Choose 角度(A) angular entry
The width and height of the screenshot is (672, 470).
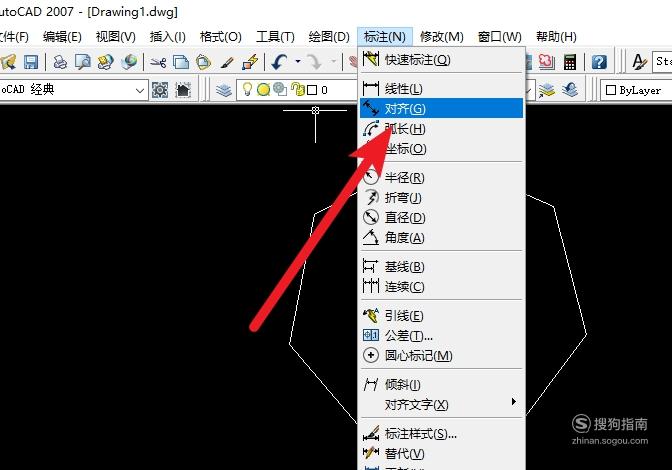(441, 237)
